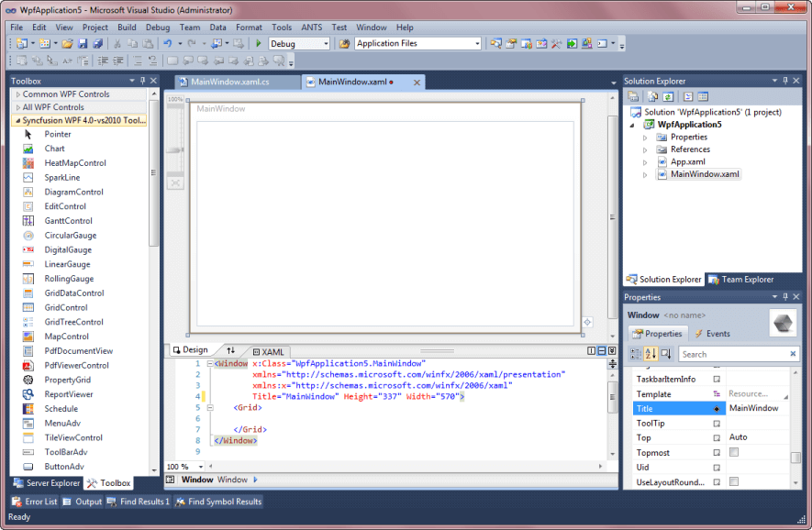Select the Chart control in Toolbox
This screenshot has height=530, width=812.
[x=54, y=149]
